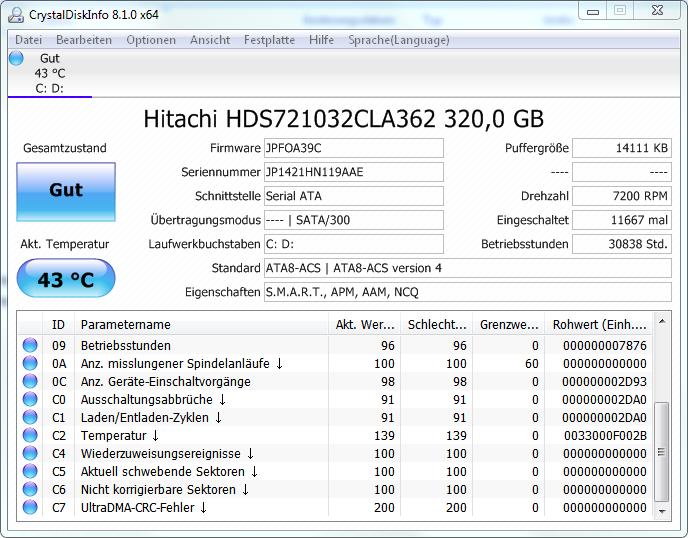
Task: Click the ID column header
Action: (58, 324)
